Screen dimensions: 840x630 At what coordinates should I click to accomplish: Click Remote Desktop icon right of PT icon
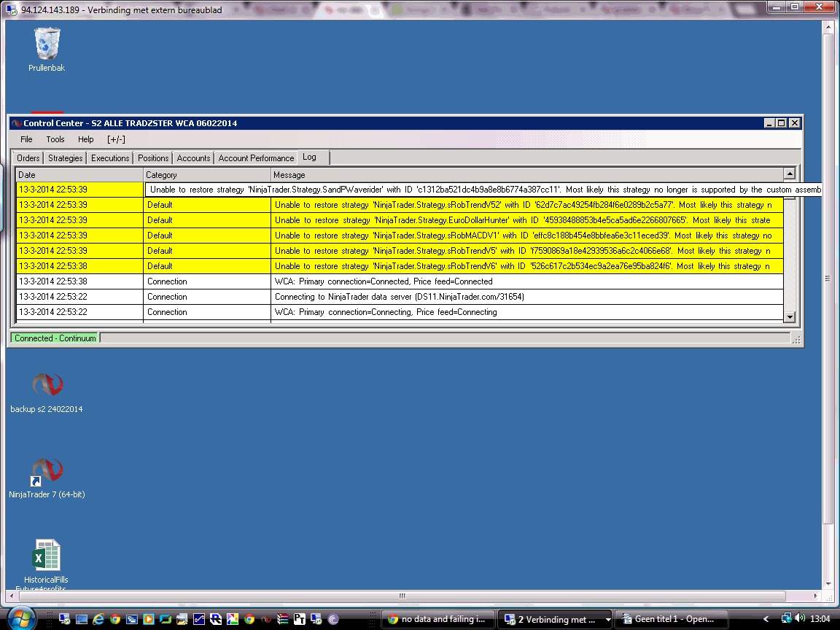(x=316, y=619)
